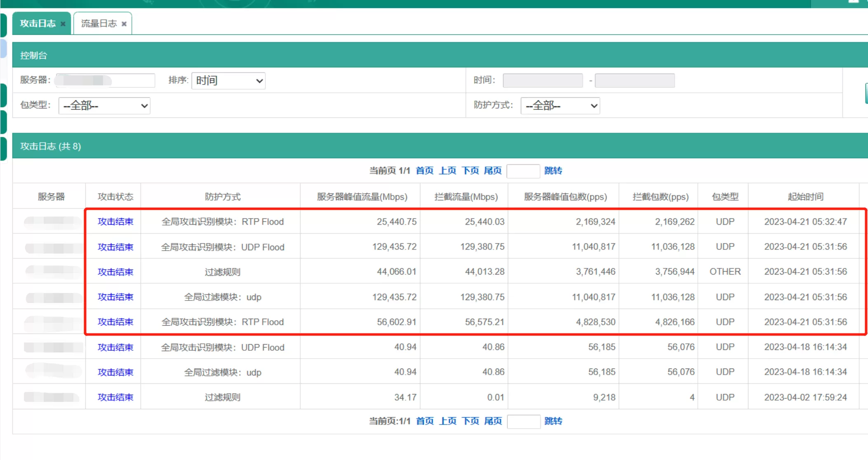
Task: Click the 服务器 input field
Action: [106, 80]
